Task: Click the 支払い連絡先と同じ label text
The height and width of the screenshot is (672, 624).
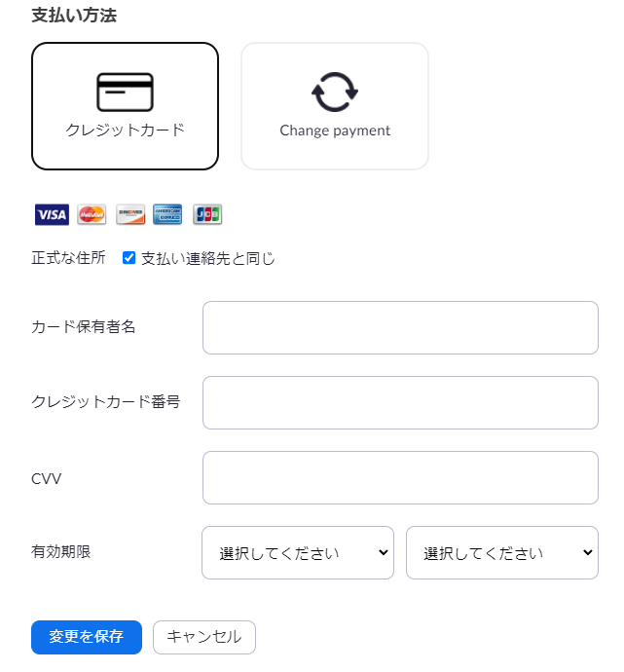Action: [x=207, y=259]
